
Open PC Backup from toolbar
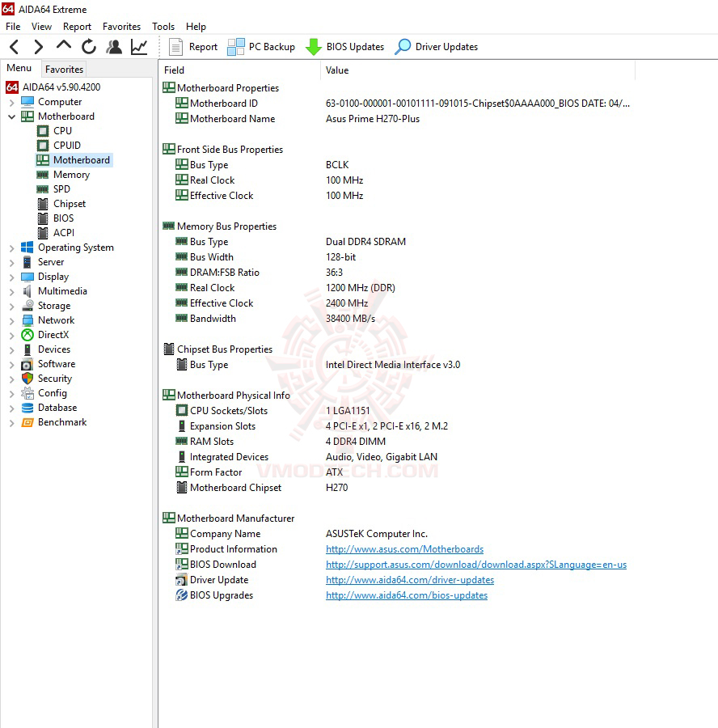[261, 47]
